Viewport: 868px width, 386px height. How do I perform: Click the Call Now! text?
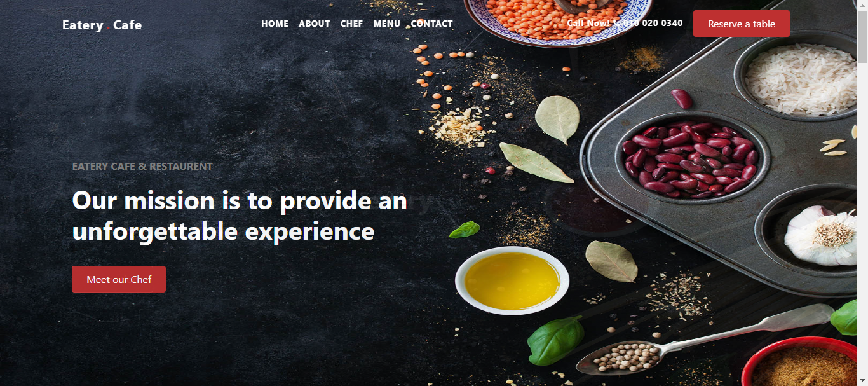(x=588, y=23)
